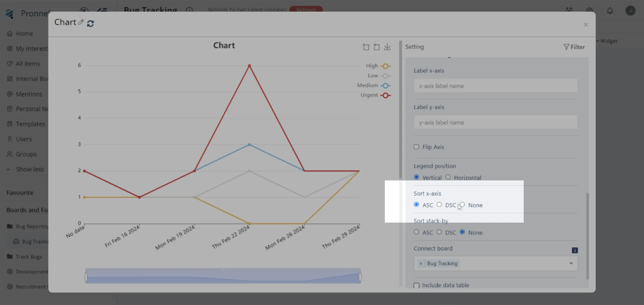Click the left handle of chart zoom slider
644x305 pixels.
click(x=86, y=277)
